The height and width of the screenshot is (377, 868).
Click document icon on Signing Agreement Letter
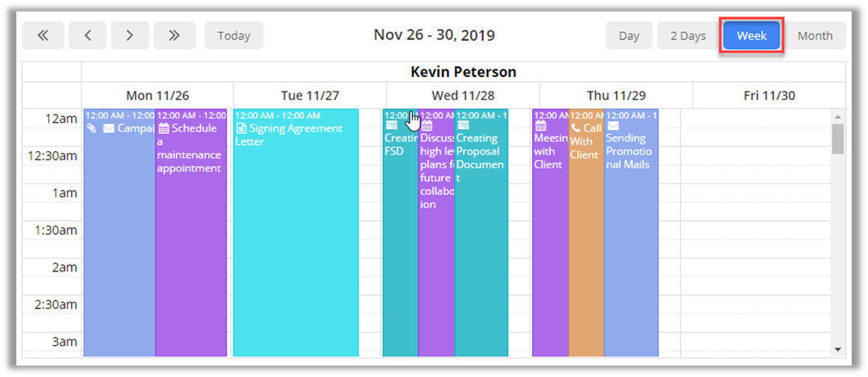click(x=241, y=128)
